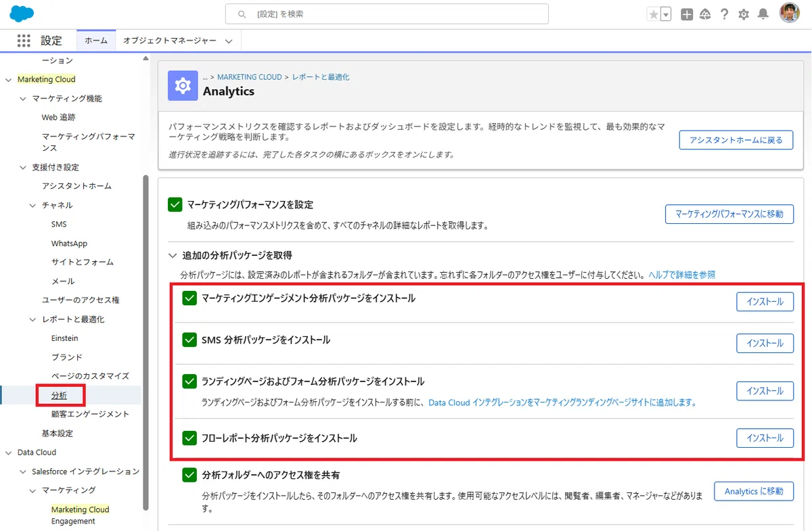812x531 pixels.
Task: Open the オブジェクトマネージャー tab chevron menu
Action: [x=229, y=41]
